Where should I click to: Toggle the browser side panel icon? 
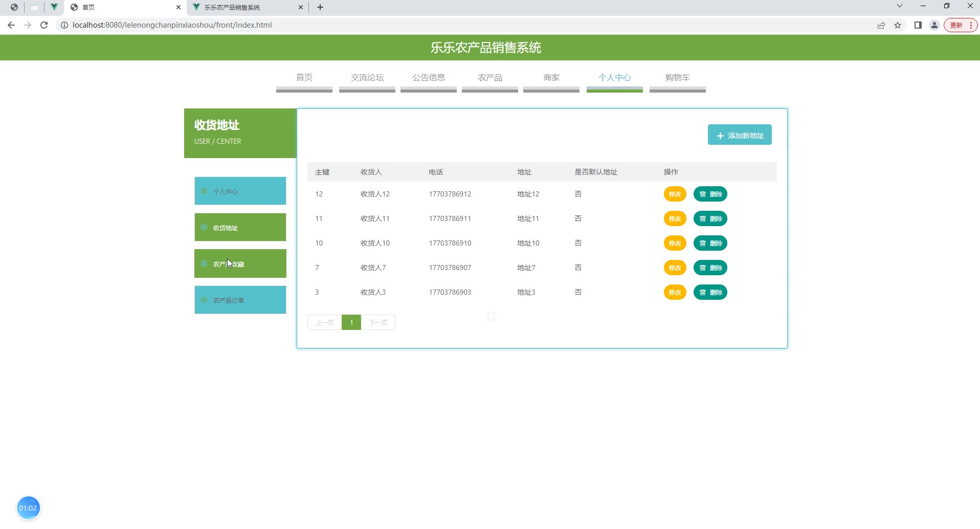918,25
